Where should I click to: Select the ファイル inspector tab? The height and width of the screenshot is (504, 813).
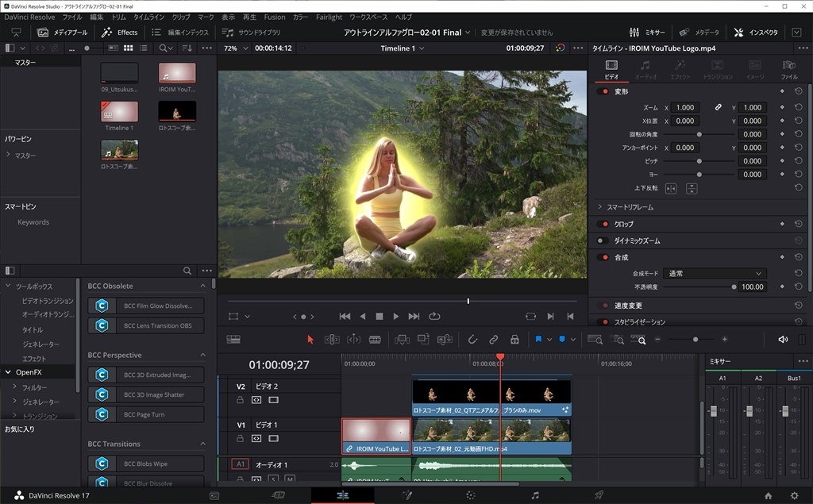pos(789,70)
